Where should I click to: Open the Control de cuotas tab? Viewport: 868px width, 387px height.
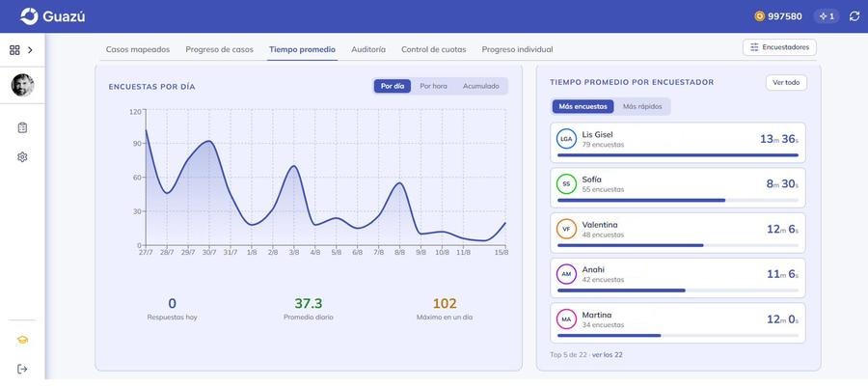[x=433, y=49]
